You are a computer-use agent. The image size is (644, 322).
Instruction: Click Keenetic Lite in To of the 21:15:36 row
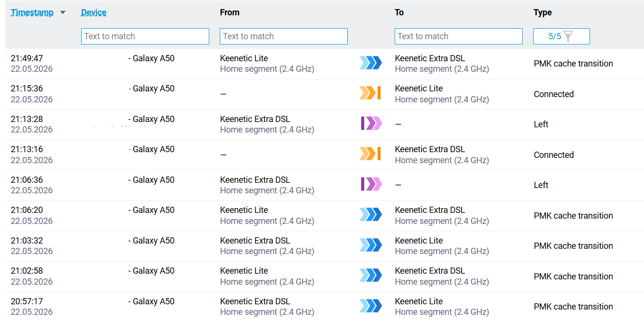point(419,89)
